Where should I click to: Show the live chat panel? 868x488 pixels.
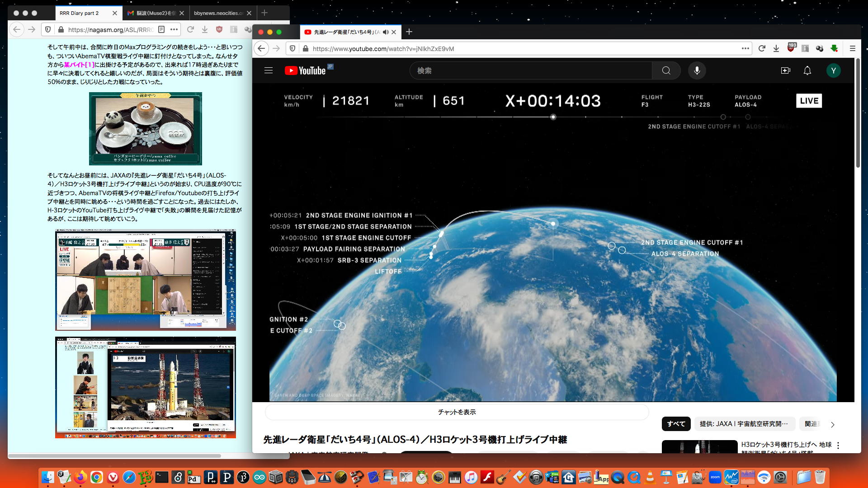[457, 412]
